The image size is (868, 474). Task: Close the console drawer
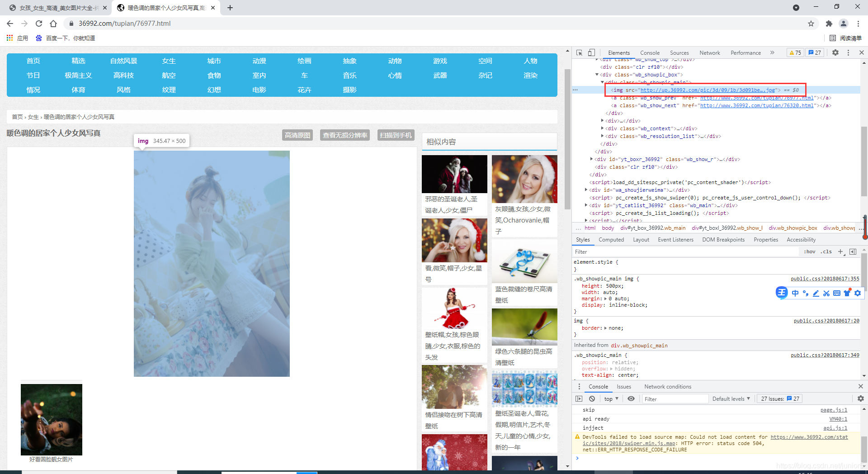tap(861, 386)
